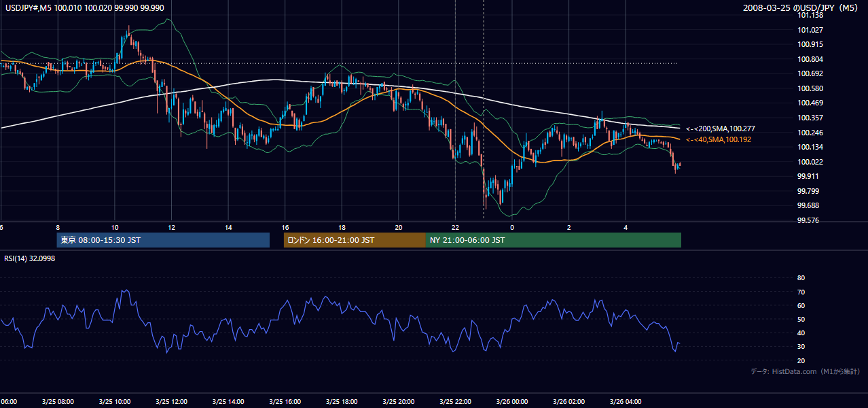
Task: Click price level 100.804 on axis
Action: point(810,59)
